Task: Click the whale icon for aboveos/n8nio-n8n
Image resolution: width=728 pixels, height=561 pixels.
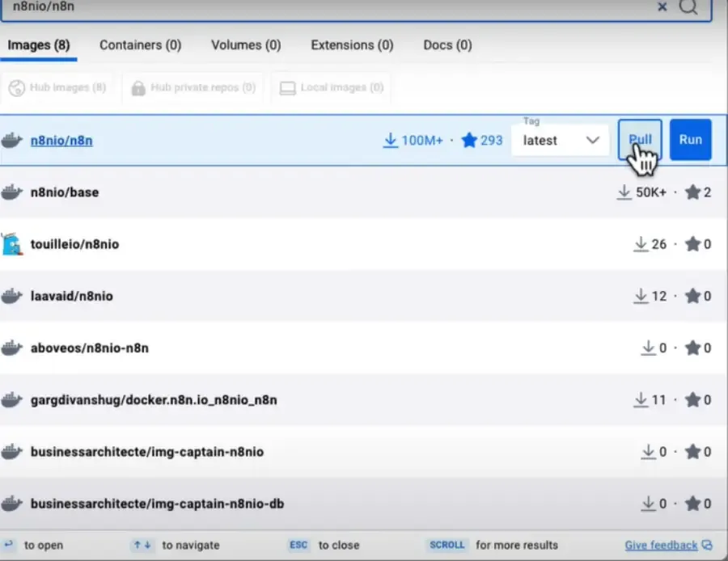Action: [12, 348]
